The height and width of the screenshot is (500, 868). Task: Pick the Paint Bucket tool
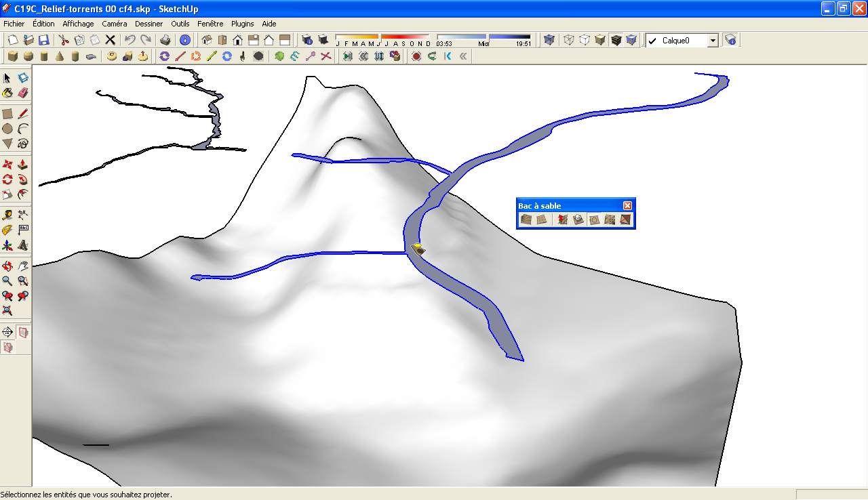[7, 92]
